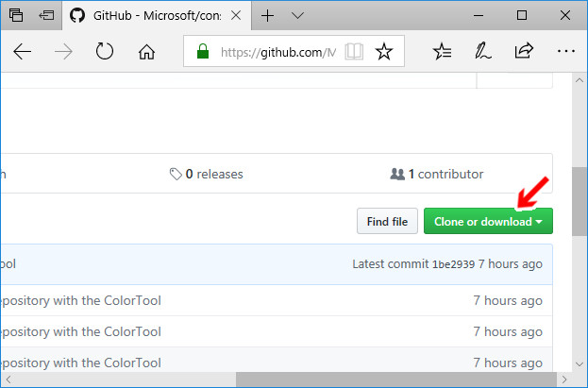The image size is (588, 388).
Task: Add notes with the pen icon
Action: click(483, 51)
